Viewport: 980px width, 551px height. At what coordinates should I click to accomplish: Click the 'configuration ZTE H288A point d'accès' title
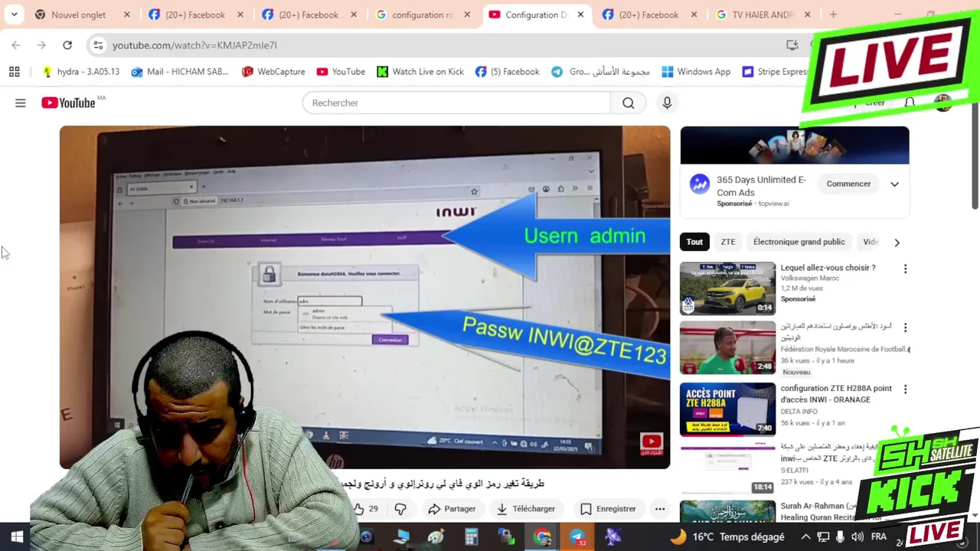(836, 394)
